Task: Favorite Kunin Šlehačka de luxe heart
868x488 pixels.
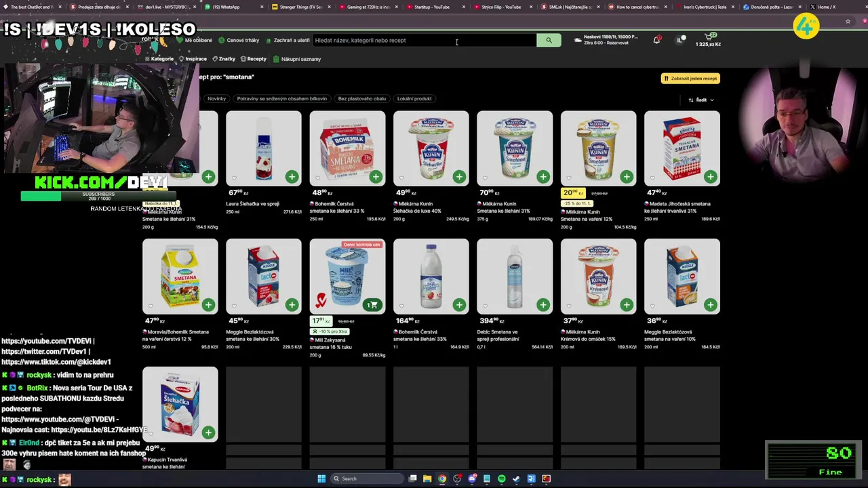Action: click(x=401, y=180)
